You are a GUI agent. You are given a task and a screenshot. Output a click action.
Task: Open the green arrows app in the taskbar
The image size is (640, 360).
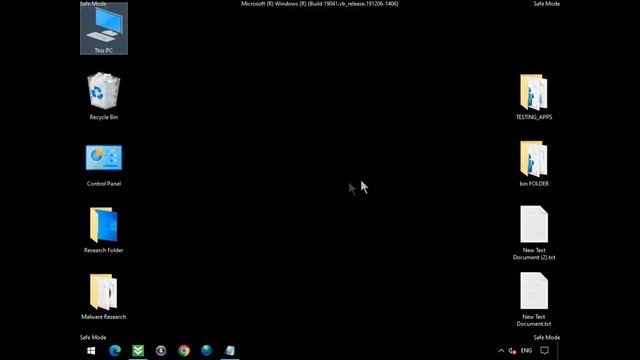(138, 351)
